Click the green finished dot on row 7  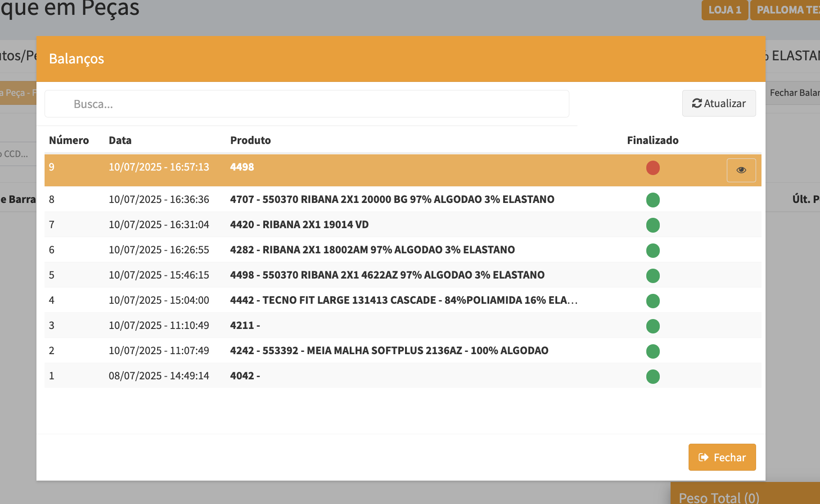coord(653,225)
